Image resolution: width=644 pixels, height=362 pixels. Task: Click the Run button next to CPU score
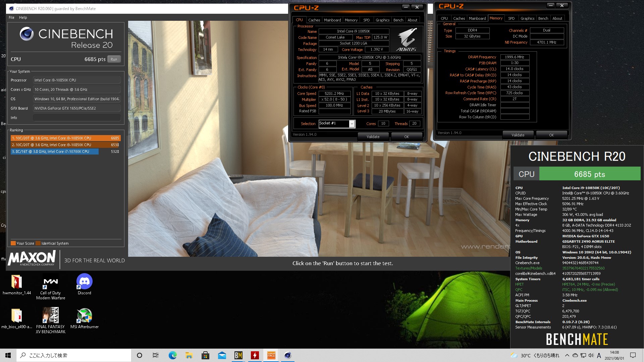pyautogui.click(x=114, y=59)
